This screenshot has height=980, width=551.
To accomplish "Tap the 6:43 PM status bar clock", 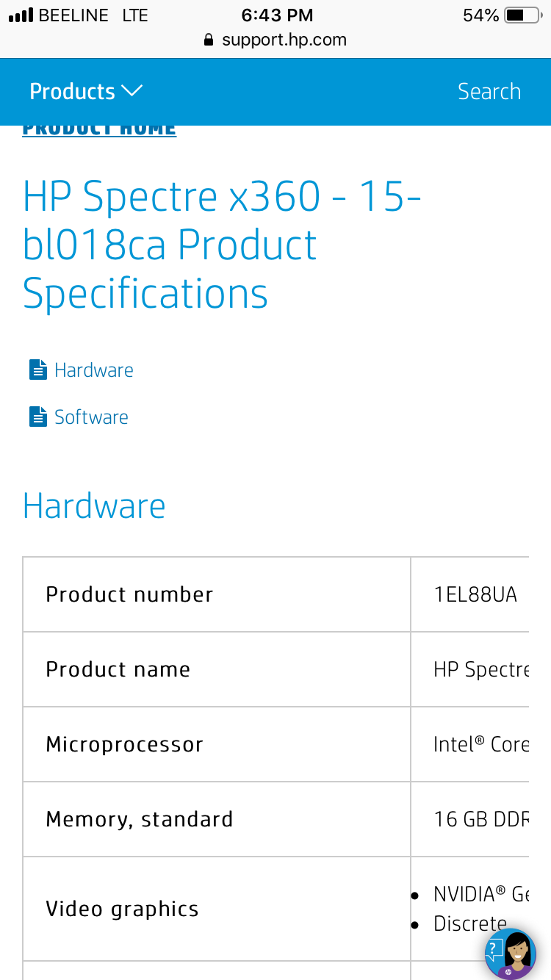I will (x=276, y=15).
